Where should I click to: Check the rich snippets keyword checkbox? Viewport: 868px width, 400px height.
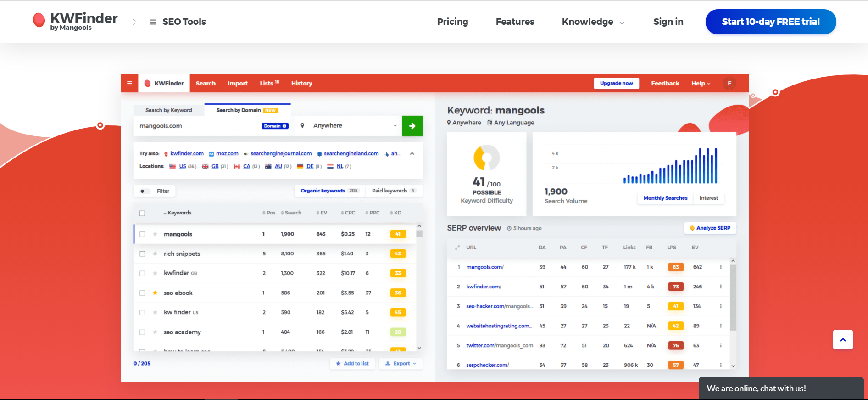click(142, 254)
